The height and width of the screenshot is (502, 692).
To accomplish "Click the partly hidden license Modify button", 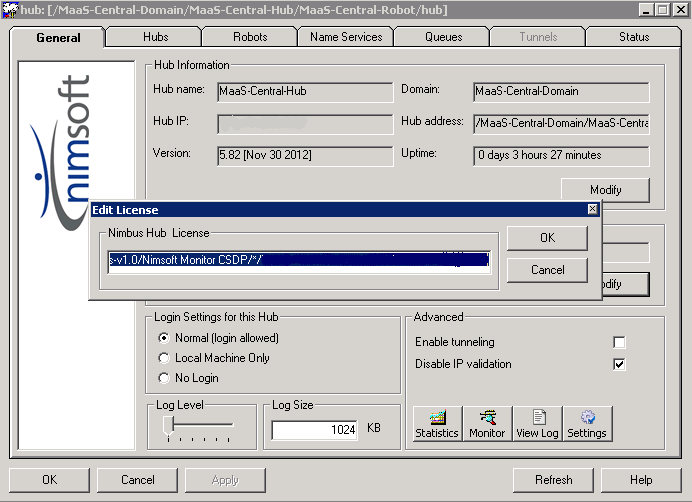I will click(626, 284).
